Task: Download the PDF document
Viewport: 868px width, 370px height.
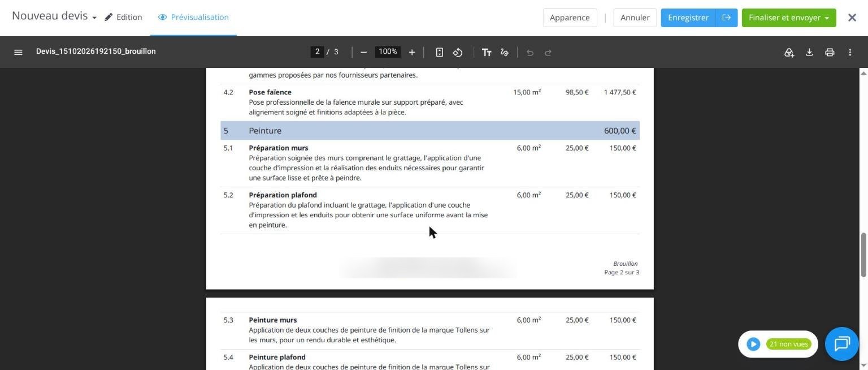Action: (809, 52)
